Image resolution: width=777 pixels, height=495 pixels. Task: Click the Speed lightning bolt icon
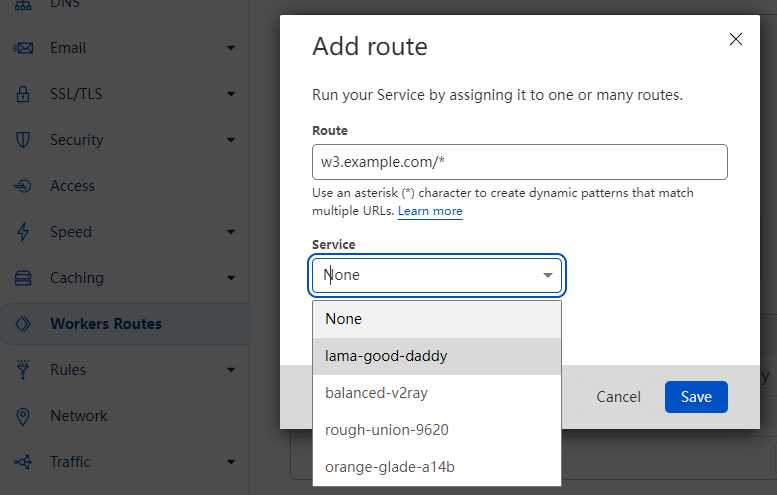(23, 232)
